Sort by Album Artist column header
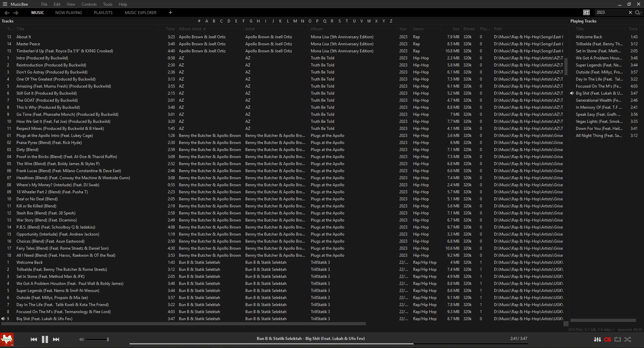This screenshot has width=644, height=348. [x=190, y=29]
